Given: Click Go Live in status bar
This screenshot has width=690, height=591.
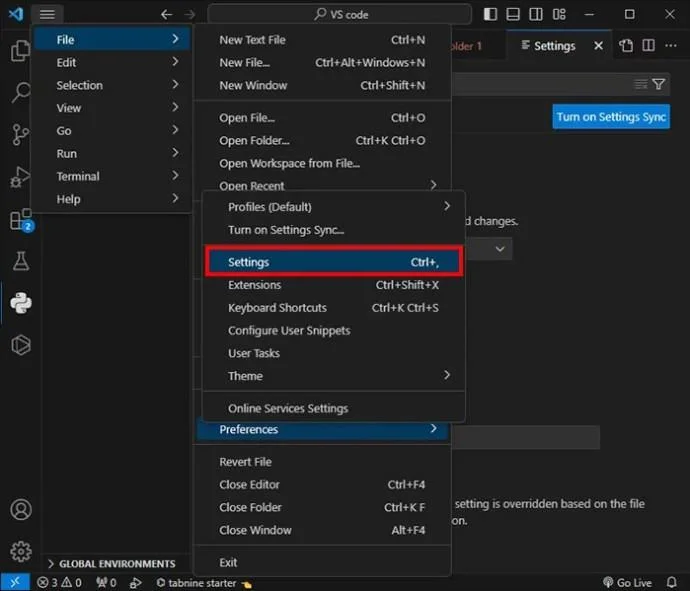Looking at the screenshot, I should (627, 583).
